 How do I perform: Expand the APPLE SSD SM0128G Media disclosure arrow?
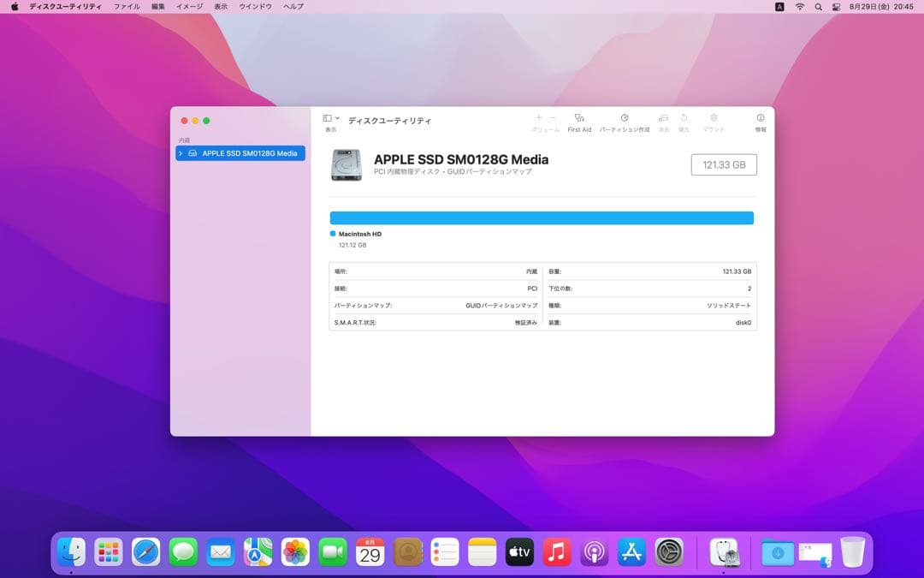180,153
